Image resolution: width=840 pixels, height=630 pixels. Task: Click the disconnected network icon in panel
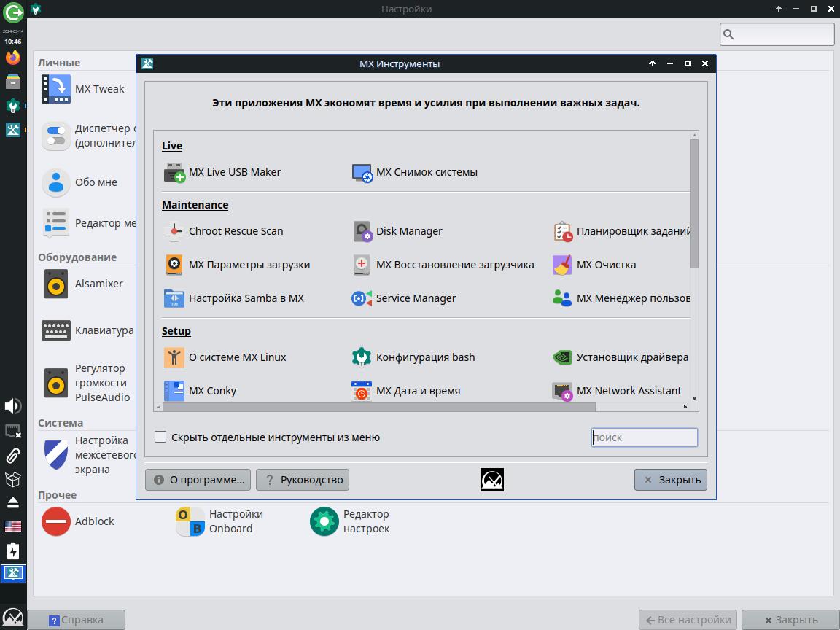13,431
